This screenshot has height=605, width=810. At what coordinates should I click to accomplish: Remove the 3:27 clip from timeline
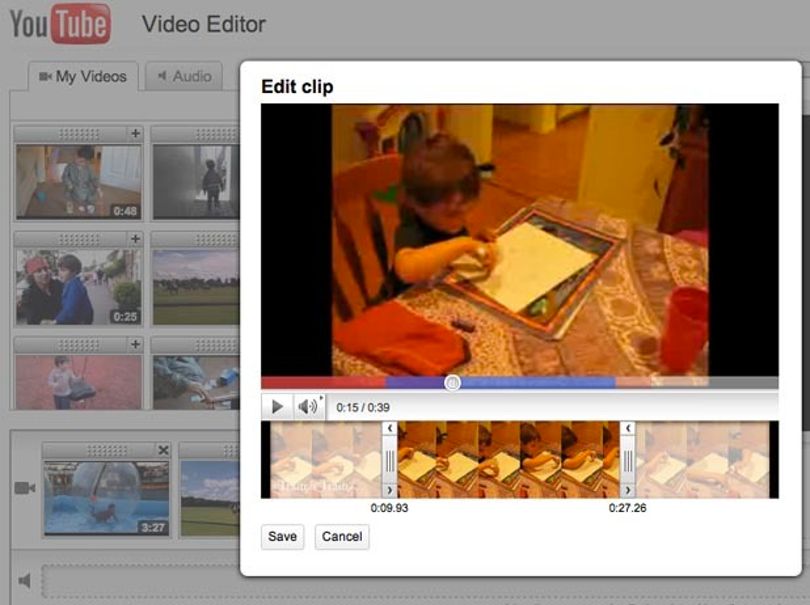click(163, 450)
